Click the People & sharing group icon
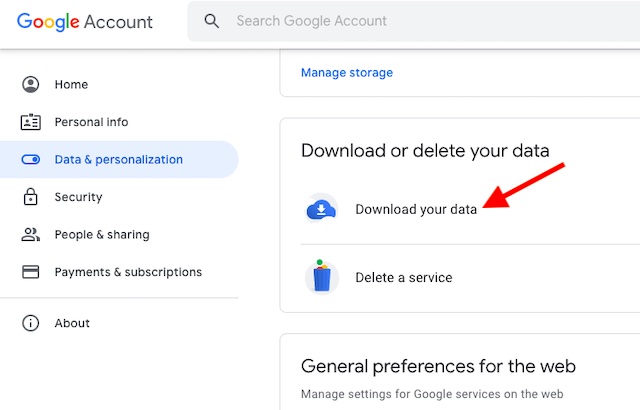 tap(31, 235)
